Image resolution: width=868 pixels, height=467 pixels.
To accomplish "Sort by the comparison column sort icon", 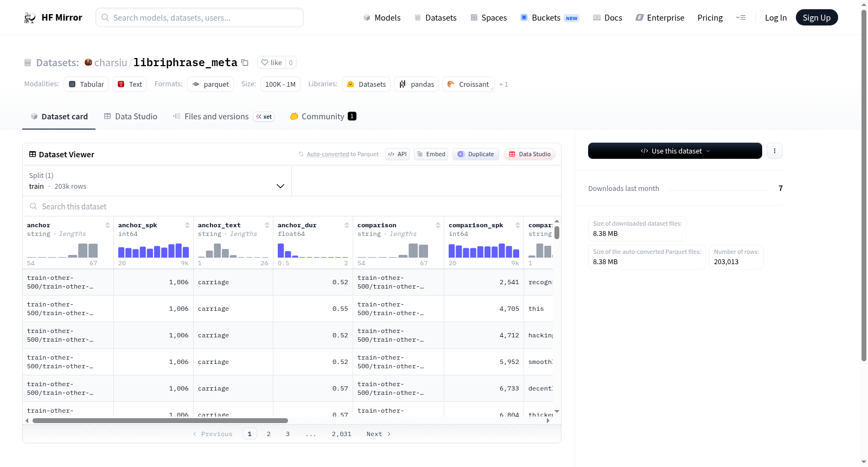I will click(438, 225).
